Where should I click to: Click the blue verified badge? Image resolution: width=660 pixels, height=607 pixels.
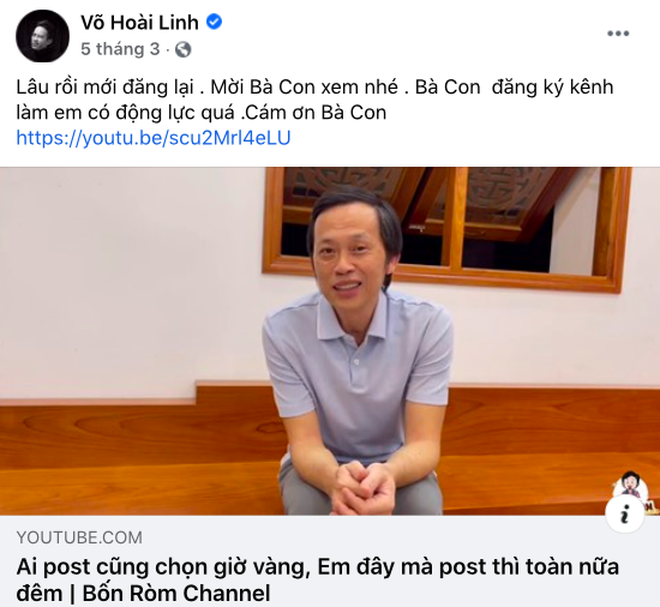tap(214, 21)
